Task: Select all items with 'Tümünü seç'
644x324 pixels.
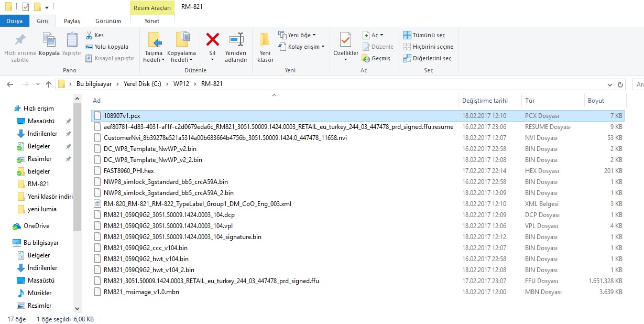Action: click(424, 35)
